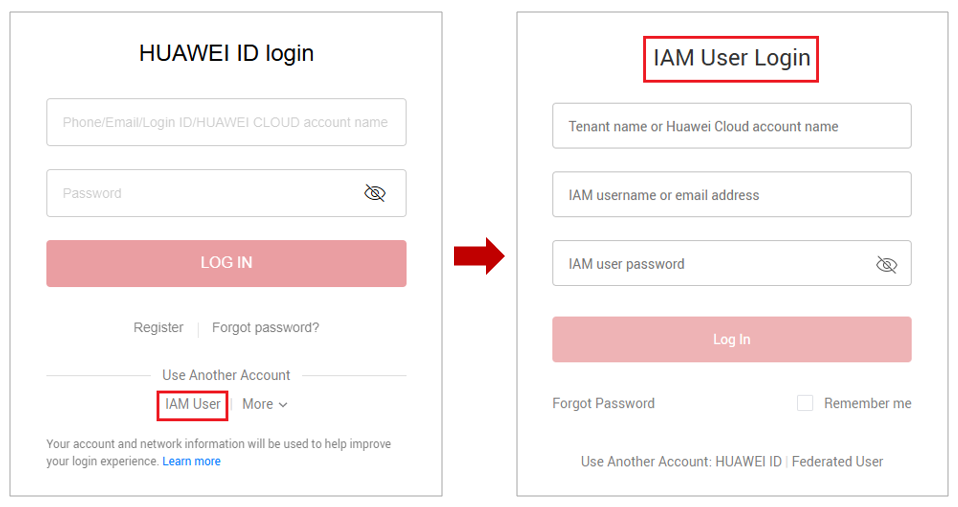The height and width of the screenshot is (507, 958).
Task: Click Forgot Password on IAM login
Action: tap(603, 403)
